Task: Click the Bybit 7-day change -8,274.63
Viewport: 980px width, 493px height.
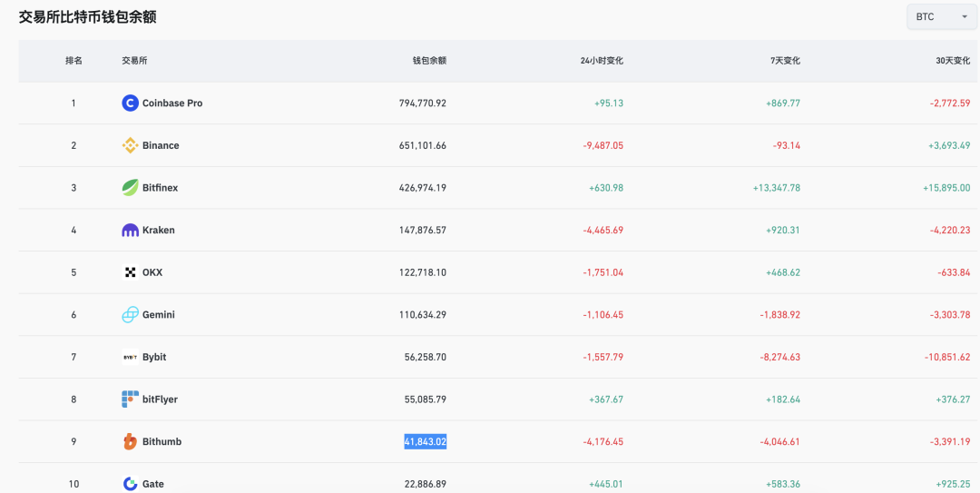Action: [x=780, y=357]
